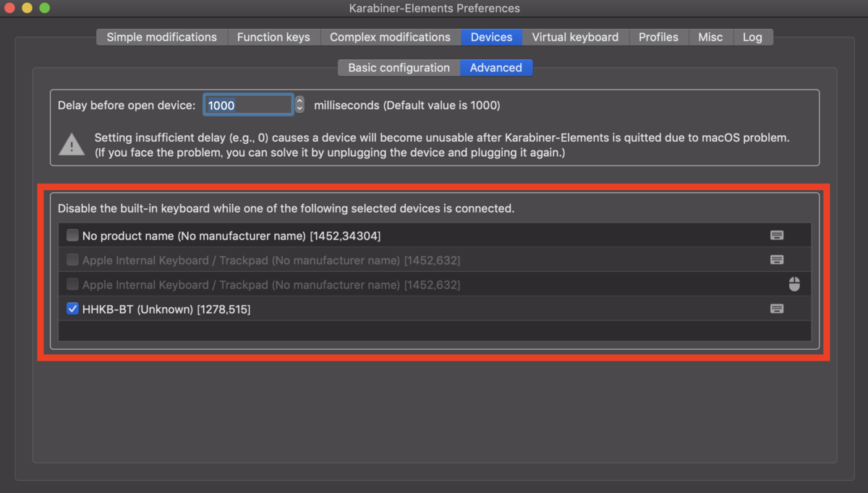Click the 'Delay before open device:' label
The height and width of the screenshot is (493, 868).
tap(127, 105)
